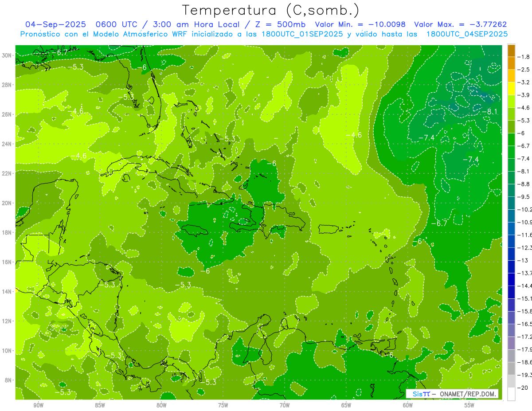Click purple swatch between -17.2 and -17.9
Screen dimensions: 532x411
click(511, 343)
